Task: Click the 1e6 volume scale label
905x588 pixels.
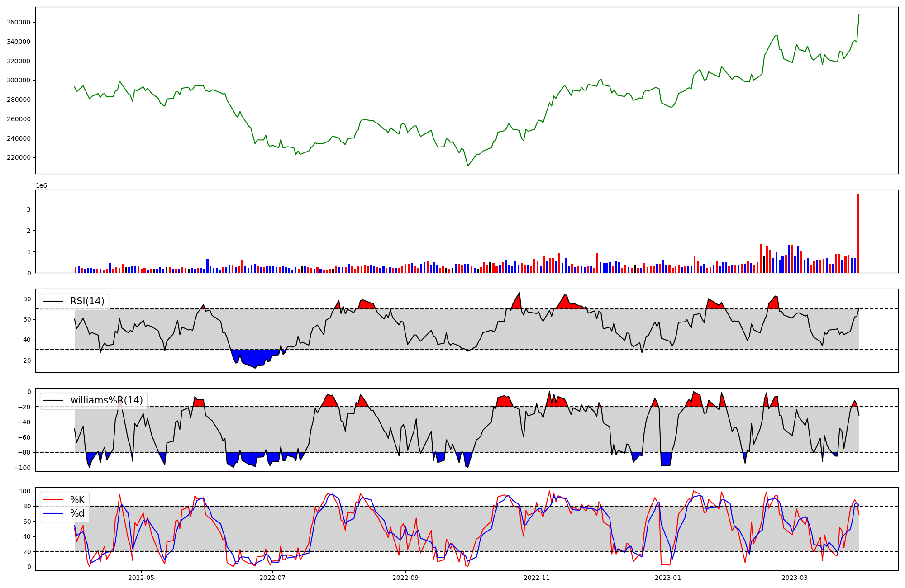Action: pyautogui.click(x=41, y=186)
